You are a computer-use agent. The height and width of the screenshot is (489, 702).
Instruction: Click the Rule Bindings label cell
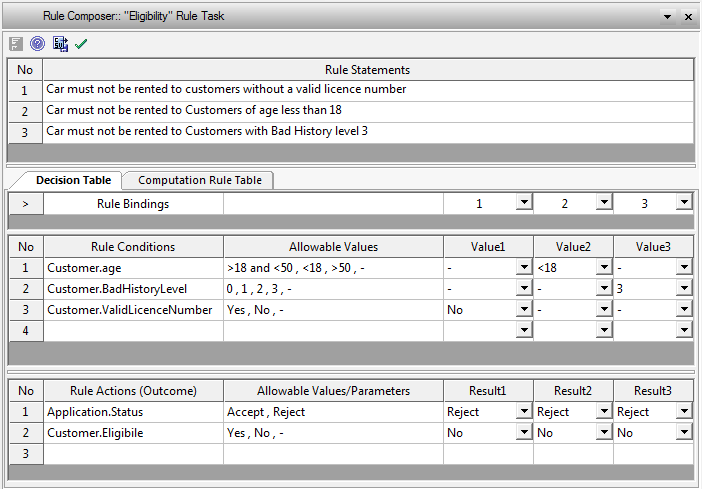click(x=133, y=204)
